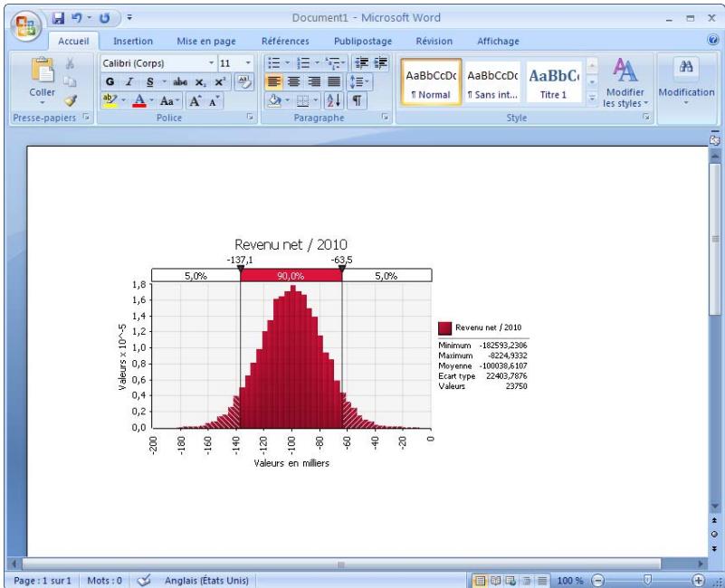
Task: Toggle bold with the G button
Action: (x=109, y=81)
